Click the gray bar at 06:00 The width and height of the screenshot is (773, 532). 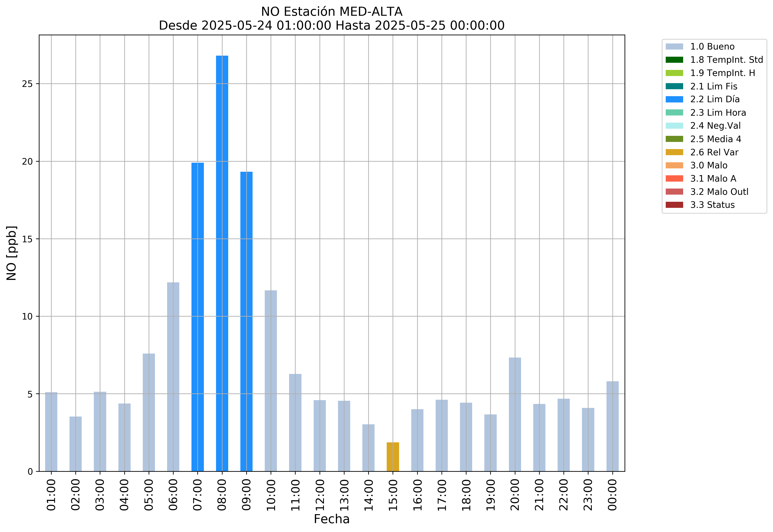point(173,377)
